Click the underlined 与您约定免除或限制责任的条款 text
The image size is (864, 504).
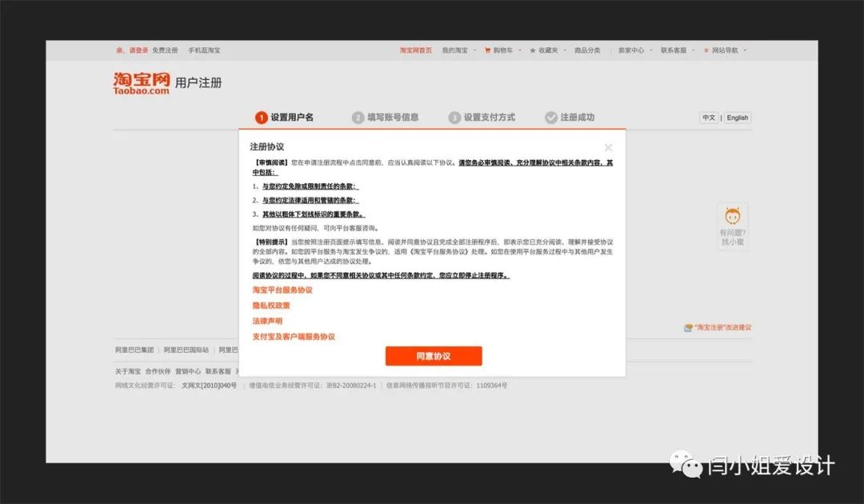(x=310, y=186)
